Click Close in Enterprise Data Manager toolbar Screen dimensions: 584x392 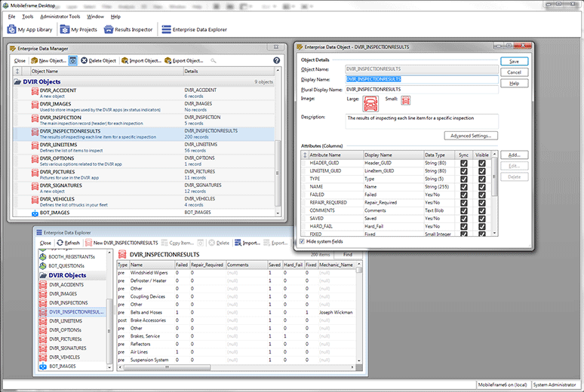click(20, 60)
